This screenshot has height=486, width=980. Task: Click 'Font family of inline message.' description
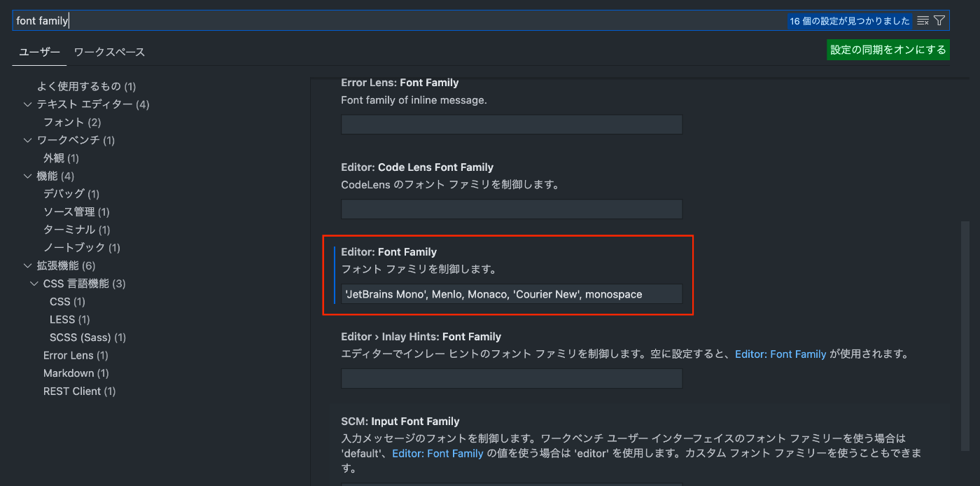(414, 100)
